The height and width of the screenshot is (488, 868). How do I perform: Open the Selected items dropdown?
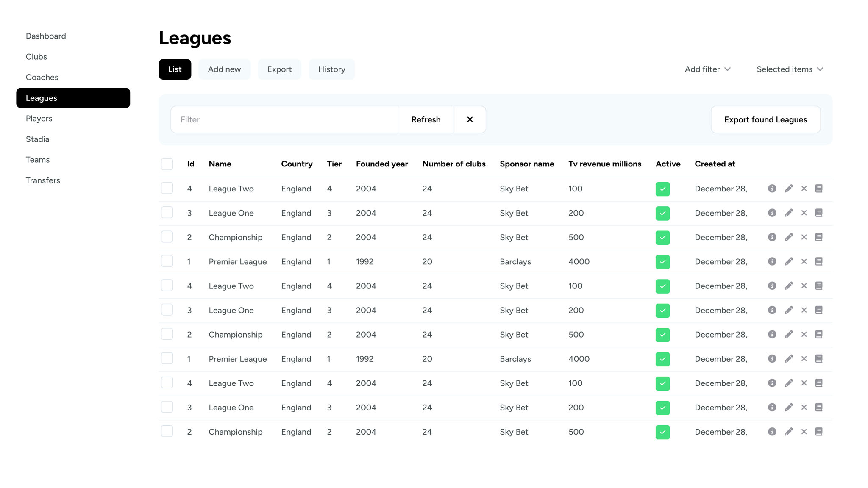pos(790,69)
